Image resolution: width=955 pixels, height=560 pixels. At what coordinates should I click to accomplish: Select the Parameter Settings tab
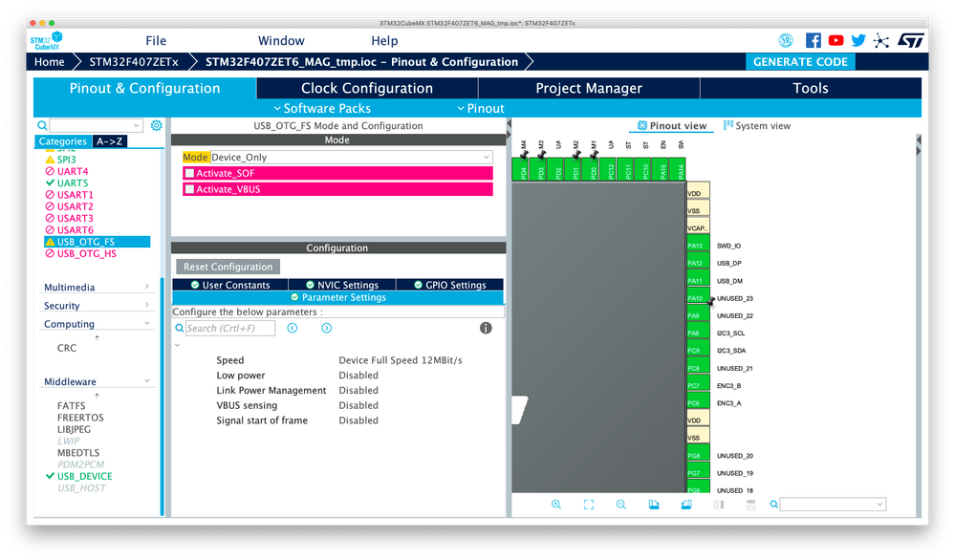coord(338,297)
